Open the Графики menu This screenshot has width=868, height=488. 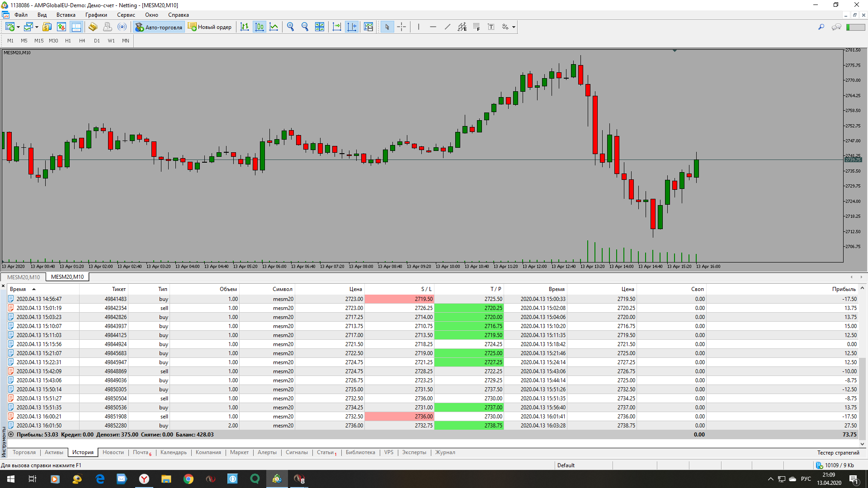pos(96,15)
